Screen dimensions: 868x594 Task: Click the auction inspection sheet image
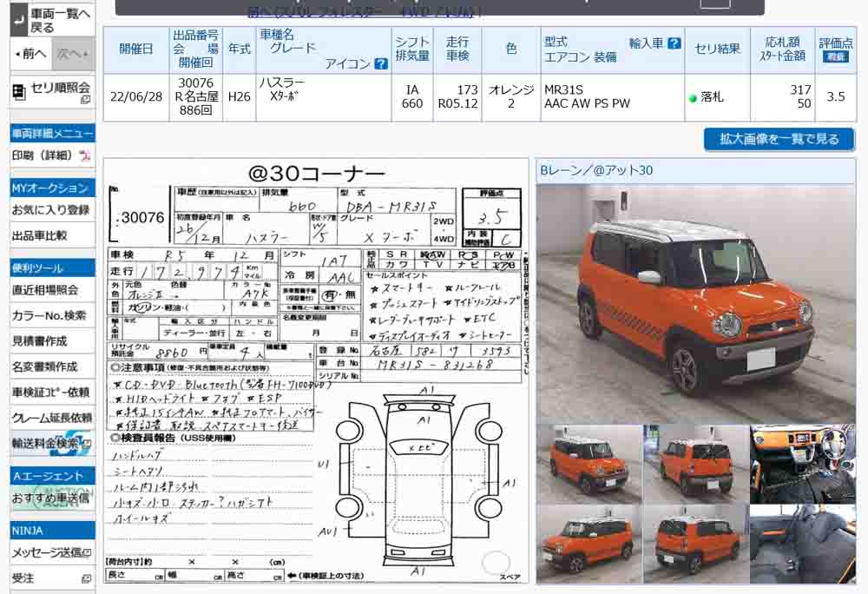tap(316, 371)
